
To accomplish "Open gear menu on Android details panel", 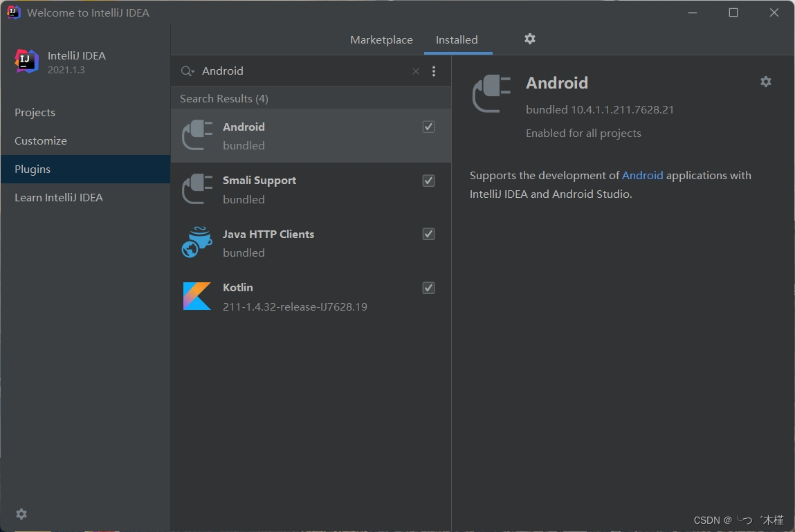I will 765,82.
